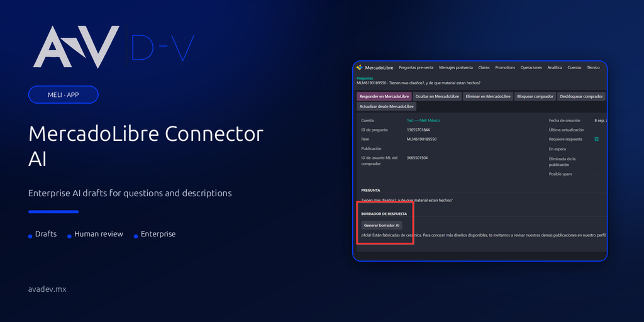Go back via Preguntas breadcrumb link

365,78
